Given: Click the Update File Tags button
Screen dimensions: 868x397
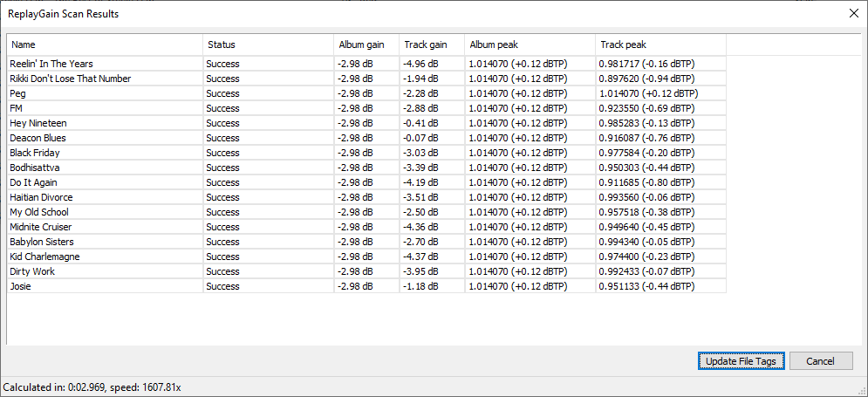Looking at the screenshot, I should tap(742, 361).
